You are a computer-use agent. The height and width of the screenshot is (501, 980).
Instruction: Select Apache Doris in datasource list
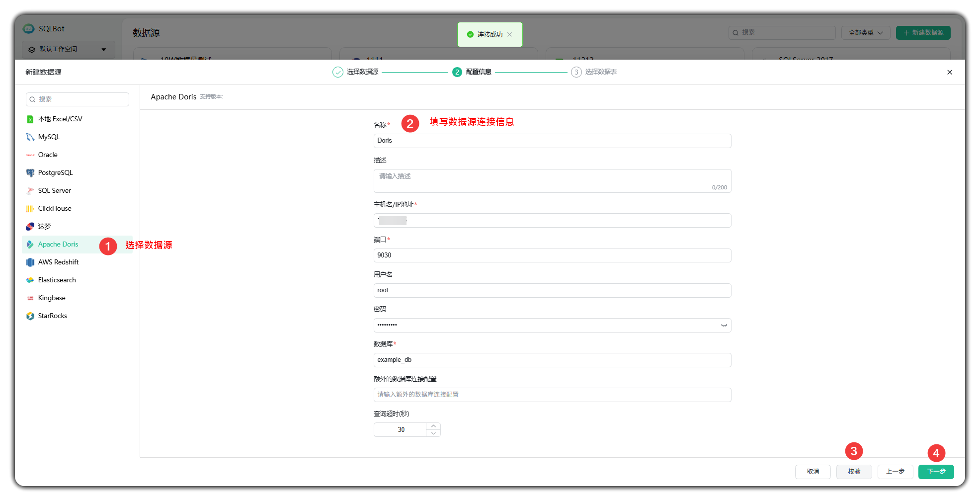click(x=58, y=245)
